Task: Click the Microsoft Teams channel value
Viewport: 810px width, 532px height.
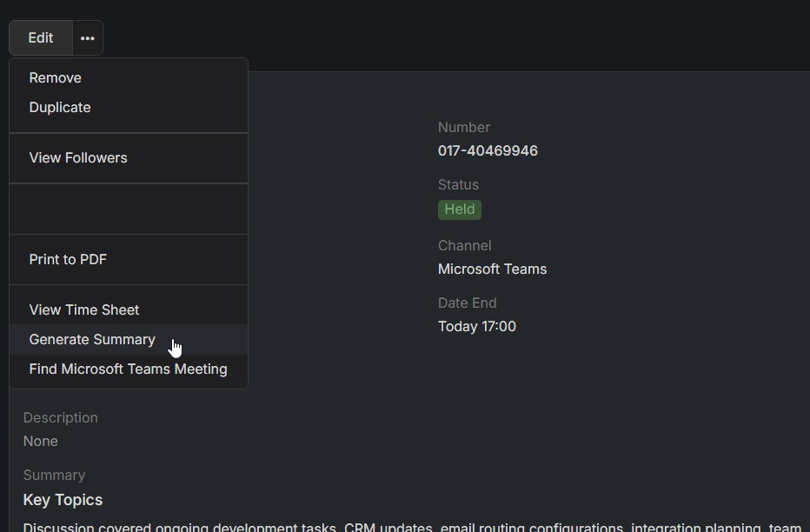Action: [492, 269]
